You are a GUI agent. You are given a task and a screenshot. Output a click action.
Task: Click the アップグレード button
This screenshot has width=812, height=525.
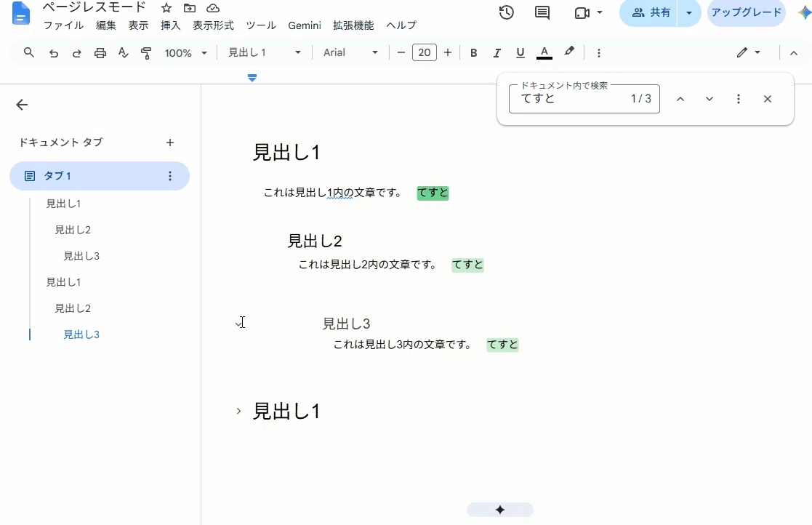click(x=747, y=12)
